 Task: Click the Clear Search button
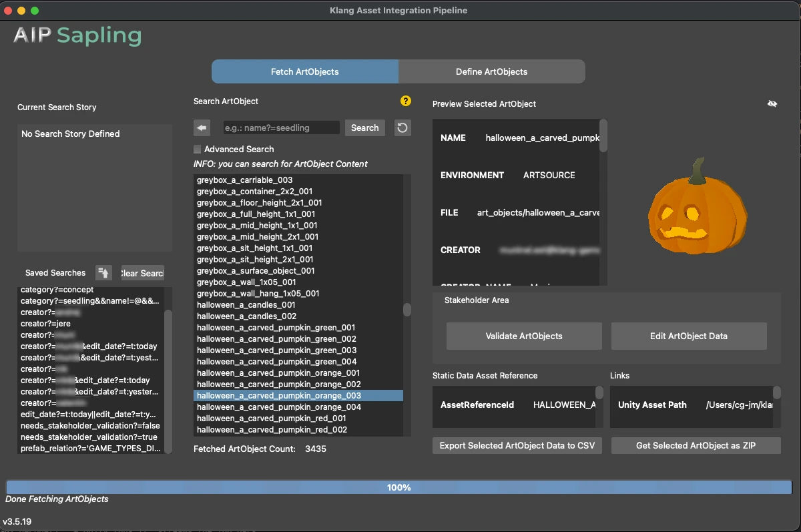(x=142, y=273)
